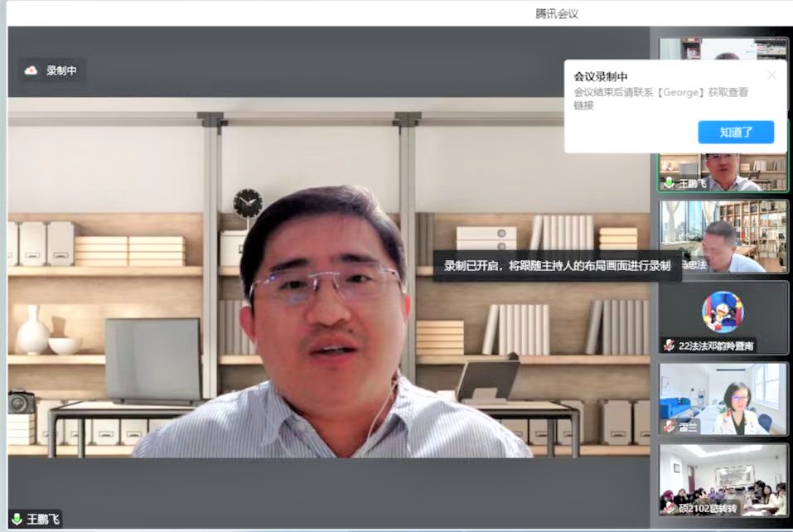The width and height of the screenshot is (793, 532).
Task: Select 马忠法's video thumbnail
Action: coord(723,235)
